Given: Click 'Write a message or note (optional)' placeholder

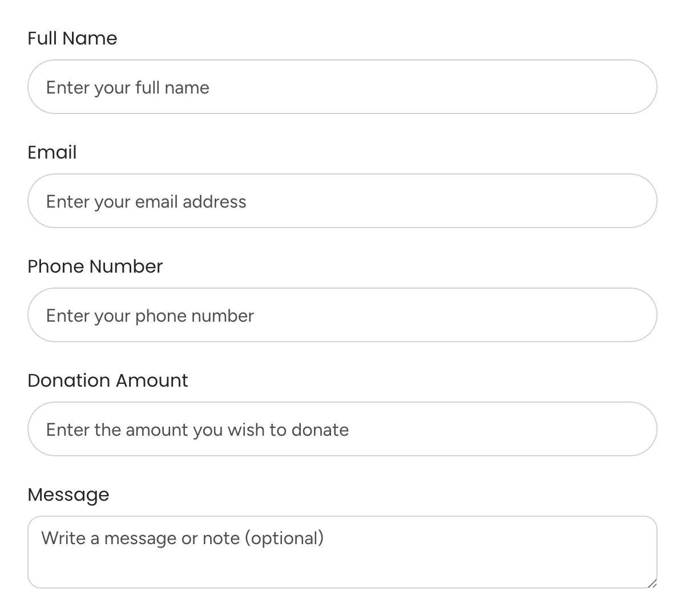Looking at the screenshot, I should [181, 538].
